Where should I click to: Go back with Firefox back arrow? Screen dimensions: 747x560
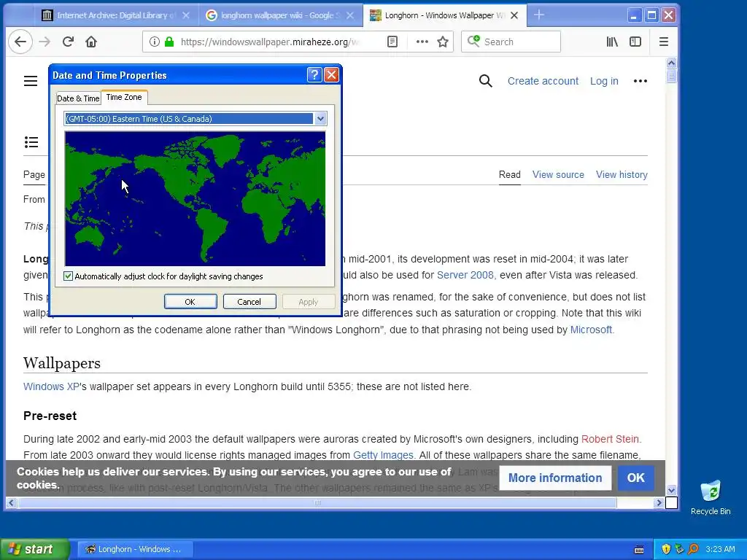(x=20, y=42)
